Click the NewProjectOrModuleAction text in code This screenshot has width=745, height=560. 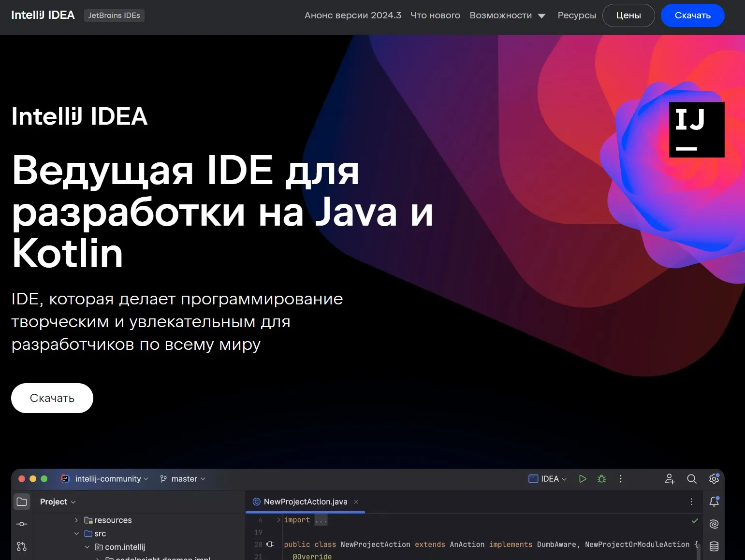click(637, 545)
